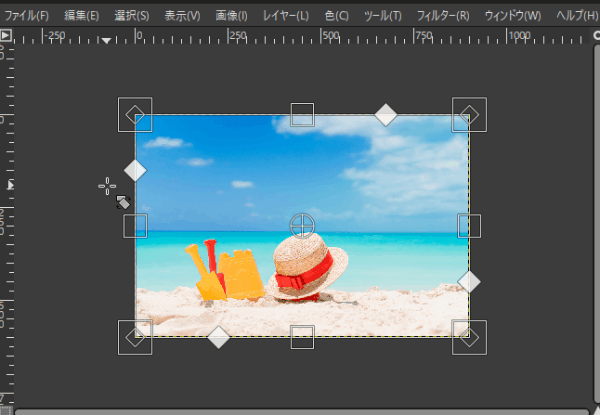Click the diamond shear handle on top edge
This screenshot has width=600, height=415.
pyautogui.click(x=386, y=115)
